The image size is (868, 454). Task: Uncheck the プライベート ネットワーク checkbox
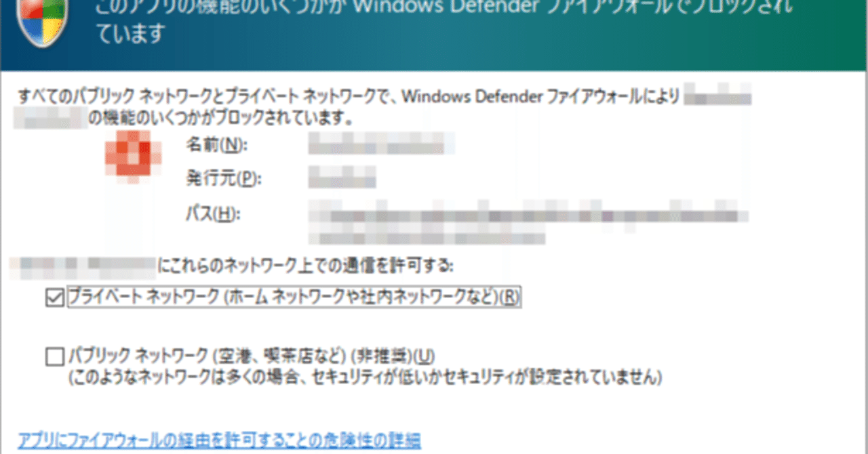54,297
